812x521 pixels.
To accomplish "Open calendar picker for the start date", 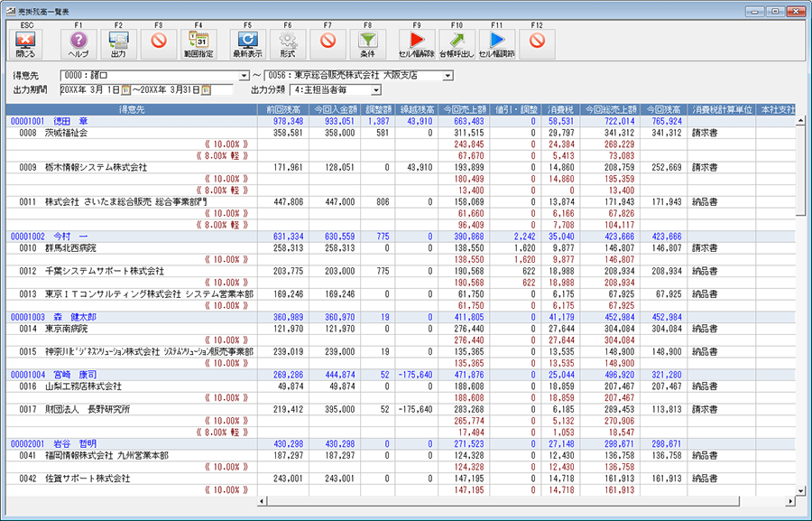I will 125,90.
